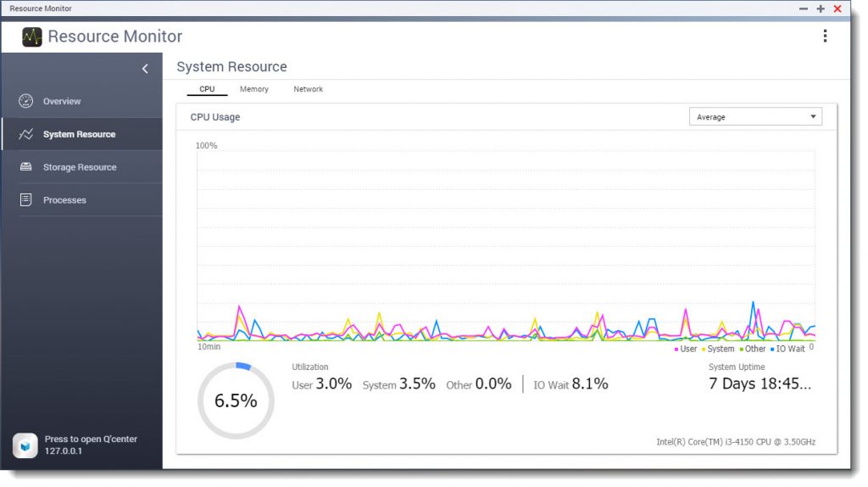Click the Resource Monitor app logo icon
This screenshot has width=868, height=487.
pyautogui.click(x=32, y=36)
